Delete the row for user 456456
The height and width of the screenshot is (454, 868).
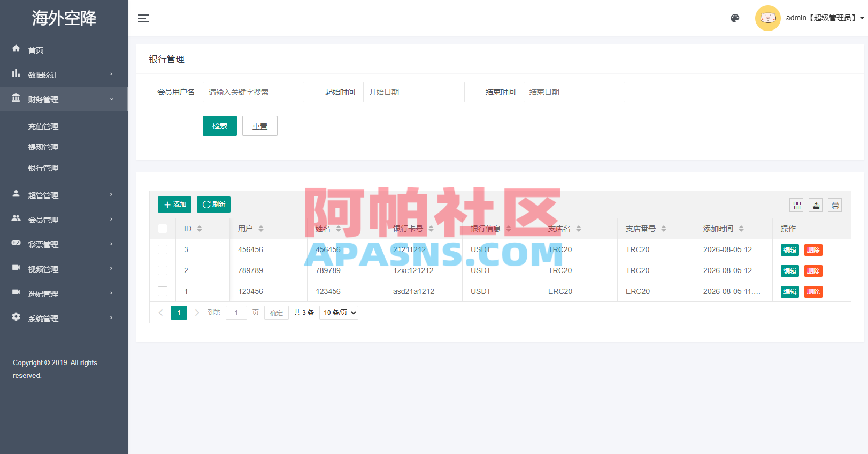click(813, 250)
